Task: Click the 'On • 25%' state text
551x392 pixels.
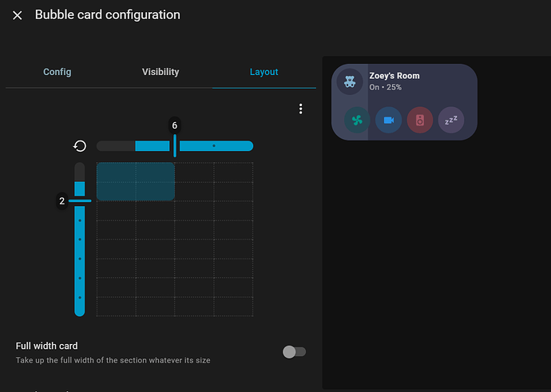Action: (386, 86)
